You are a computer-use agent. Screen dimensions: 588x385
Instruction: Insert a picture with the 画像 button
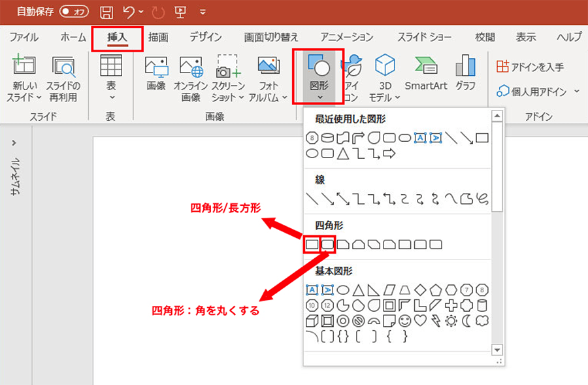click(x=156, y=74)
